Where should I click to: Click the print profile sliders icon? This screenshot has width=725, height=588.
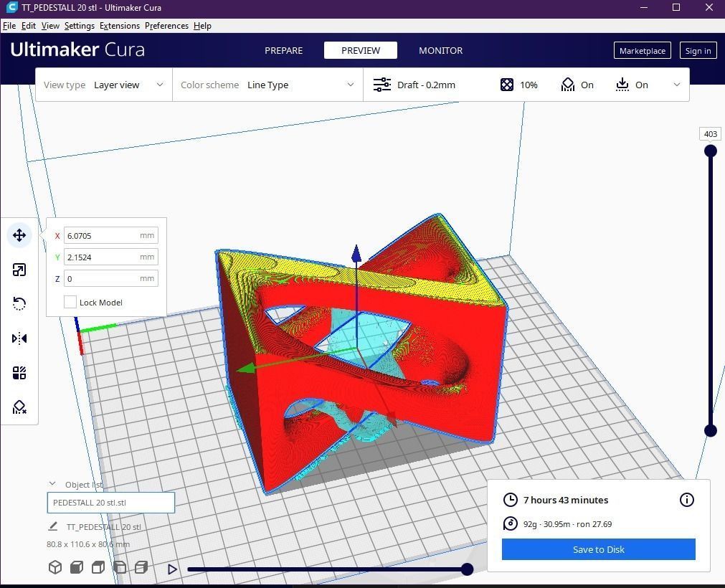[x=382, y=85]
